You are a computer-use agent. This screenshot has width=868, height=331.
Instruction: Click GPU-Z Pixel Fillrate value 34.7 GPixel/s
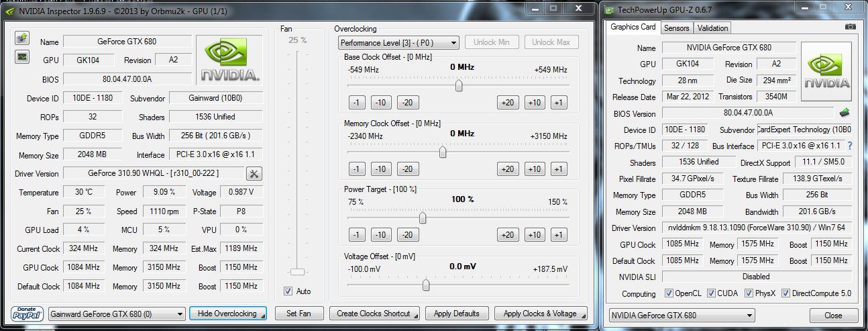point(692,179)
